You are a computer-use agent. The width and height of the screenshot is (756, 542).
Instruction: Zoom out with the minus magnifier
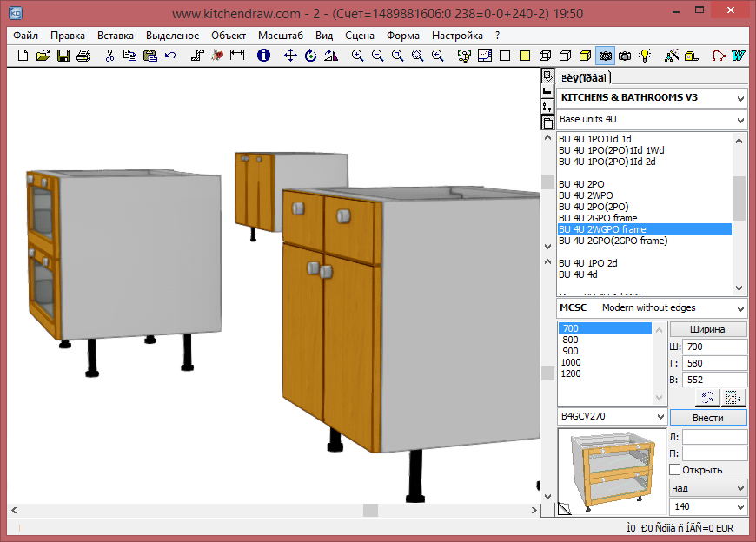[x=377, y=56]
